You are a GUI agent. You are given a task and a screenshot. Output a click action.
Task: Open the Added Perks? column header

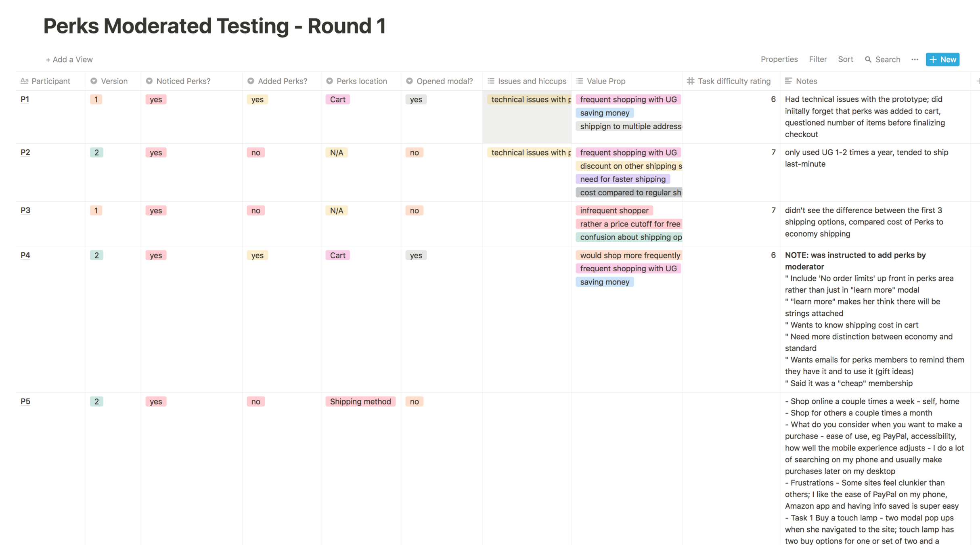coord(282,81)
